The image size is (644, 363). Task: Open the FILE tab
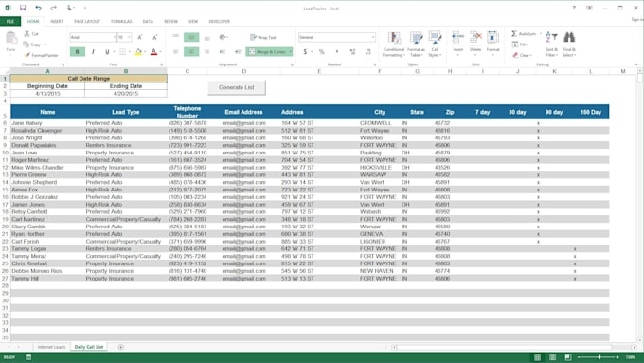[10, 21]
